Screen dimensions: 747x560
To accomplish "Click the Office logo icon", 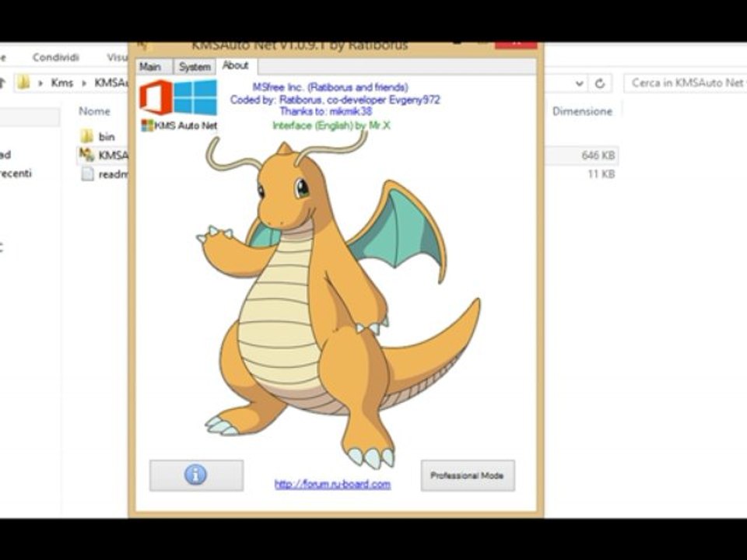I will tap(156, 98).
